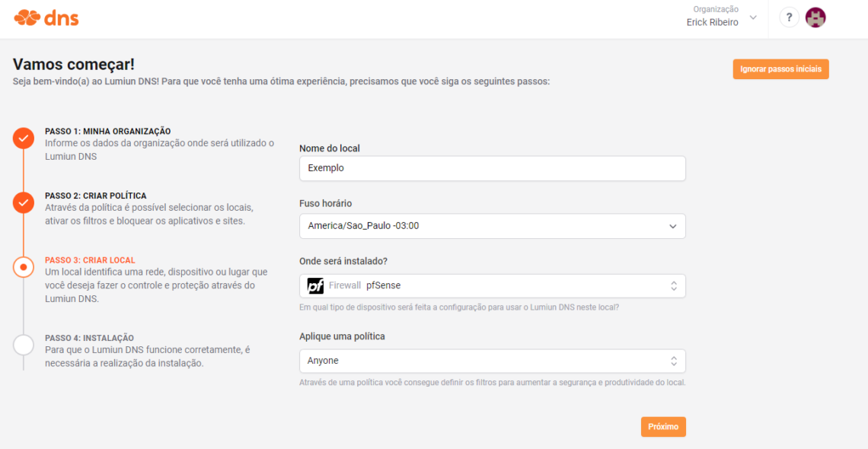Viewport: 868px width, 449px height.
Task: Click the Ignorar passos iniciais button
Action: [780, 69]
